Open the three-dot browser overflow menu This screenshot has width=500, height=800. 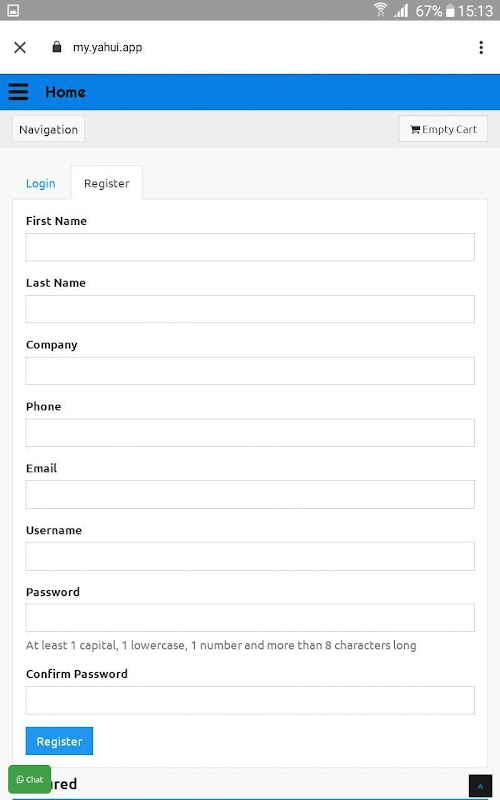(x=481, y=47)
